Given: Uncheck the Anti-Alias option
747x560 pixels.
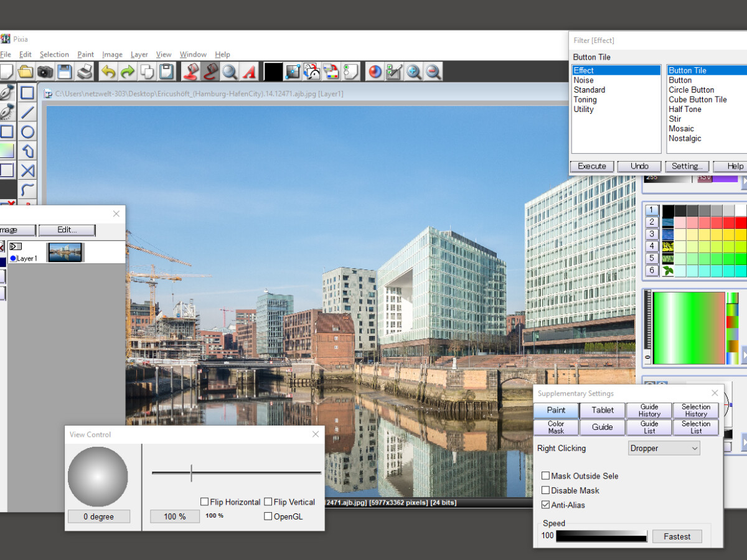Looking at the screenshot, I should click(x=546, y=505).
